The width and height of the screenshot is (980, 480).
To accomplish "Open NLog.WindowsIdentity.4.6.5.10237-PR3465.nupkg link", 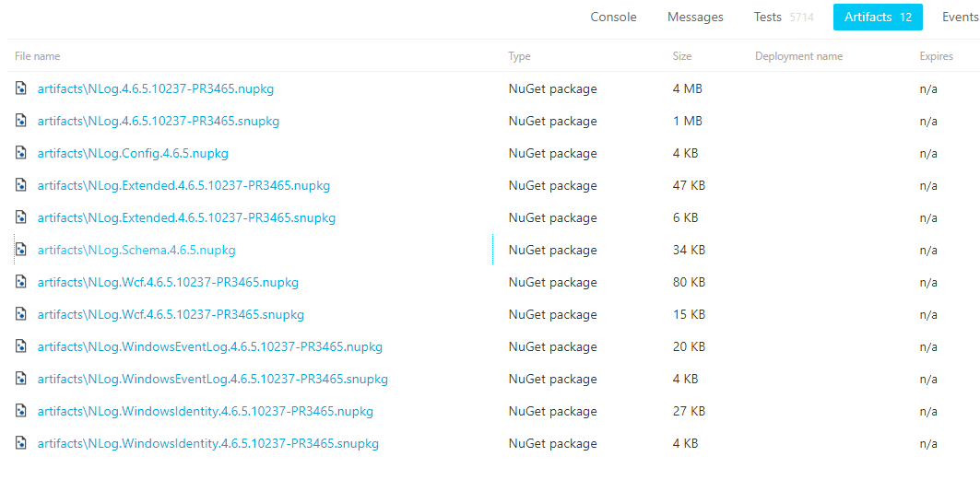I will click(205, 411).
